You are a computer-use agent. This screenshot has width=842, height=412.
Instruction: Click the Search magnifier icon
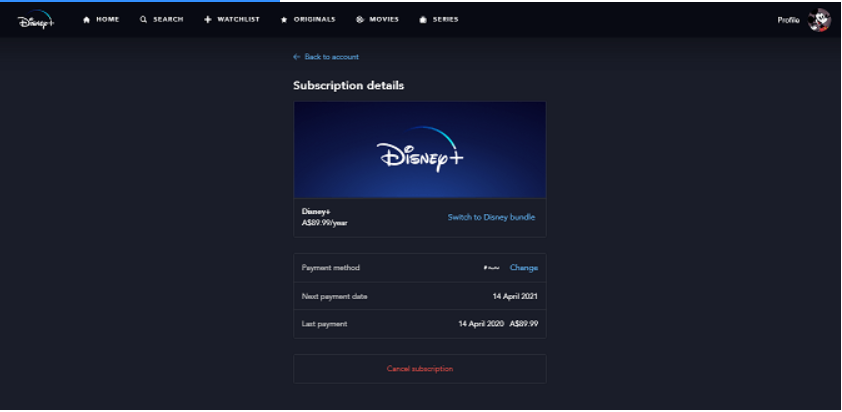(x=143, y=20)
